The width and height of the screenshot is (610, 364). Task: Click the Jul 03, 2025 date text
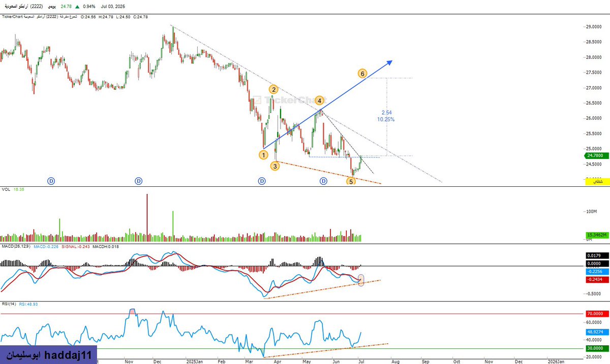coord(113,7)
